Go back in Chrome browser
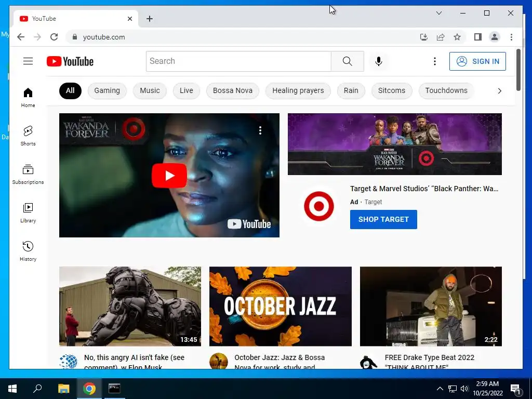The height and width of the screenshot is (399, 532). (21, 37)
